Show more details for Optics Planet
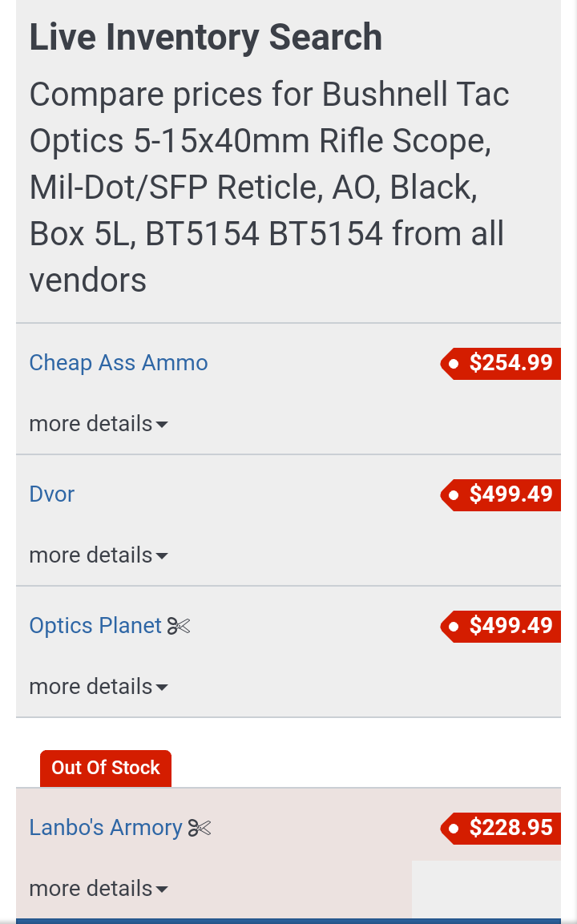 coord(99,687)
